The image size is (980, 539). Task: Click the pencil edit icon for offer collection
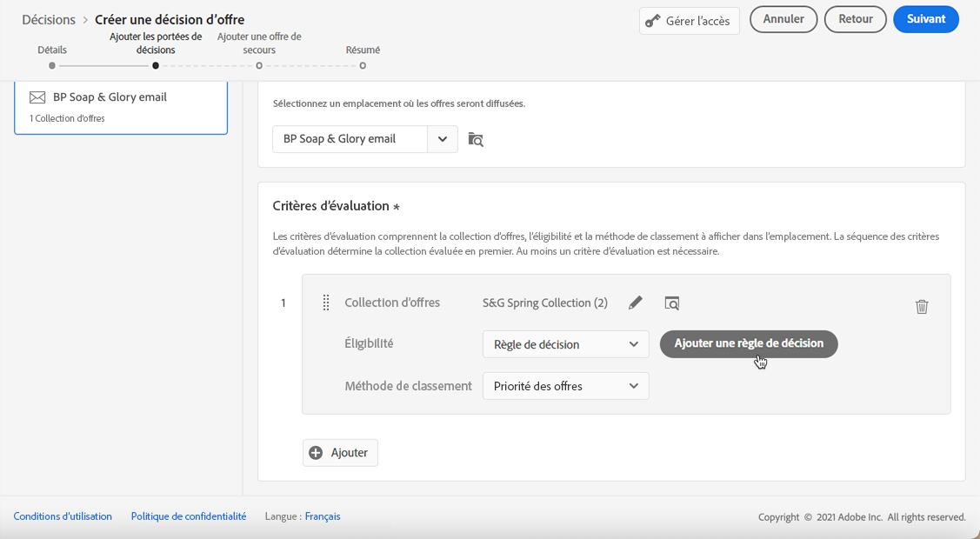tap(636, 303)
